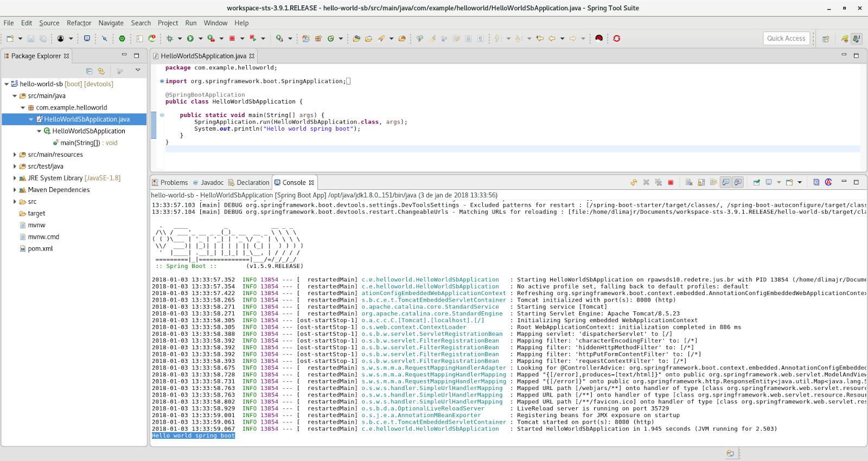Select src/test/java folder in explorer
Image resolution: width=868 pixels, height=461 pixels.
pyautogui.click(x=46, y=167)
